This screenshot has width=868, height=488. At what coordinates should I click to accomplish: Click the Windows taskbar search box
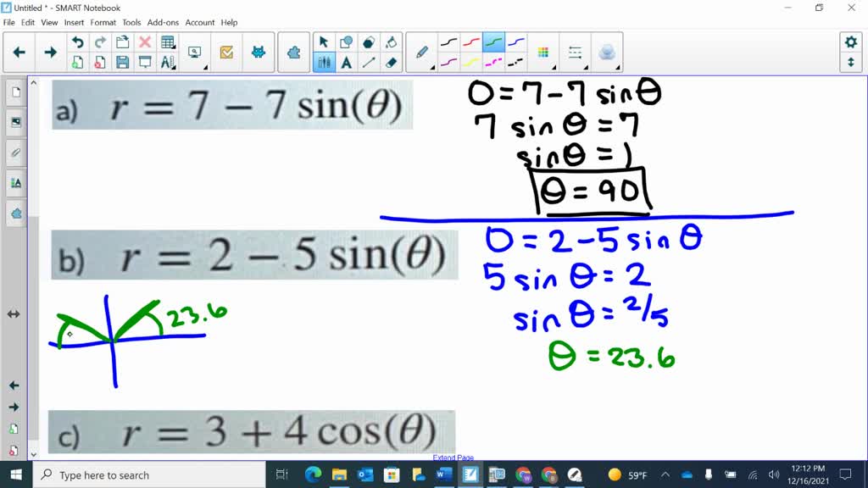tap(149, 474)
